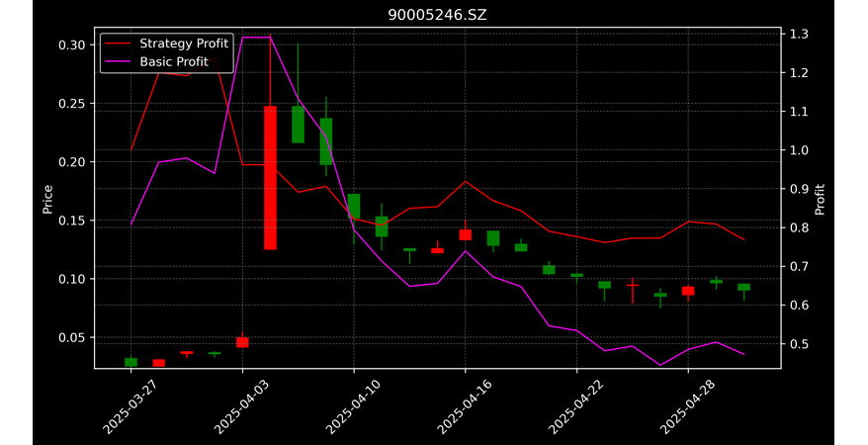
Task: Click the tallest red candlestick body
Action: click(270, 178)
